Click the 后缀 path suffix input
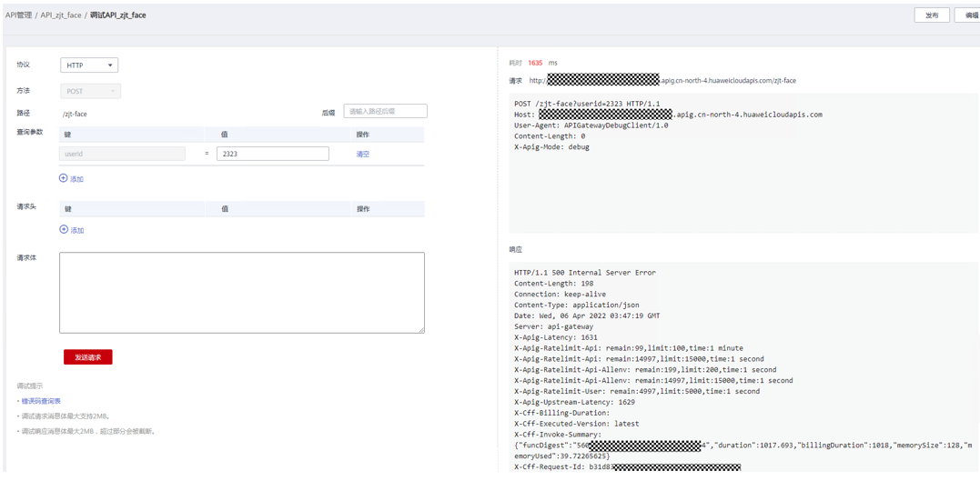This screenshot has height=481, width=980. click(385, 111)
